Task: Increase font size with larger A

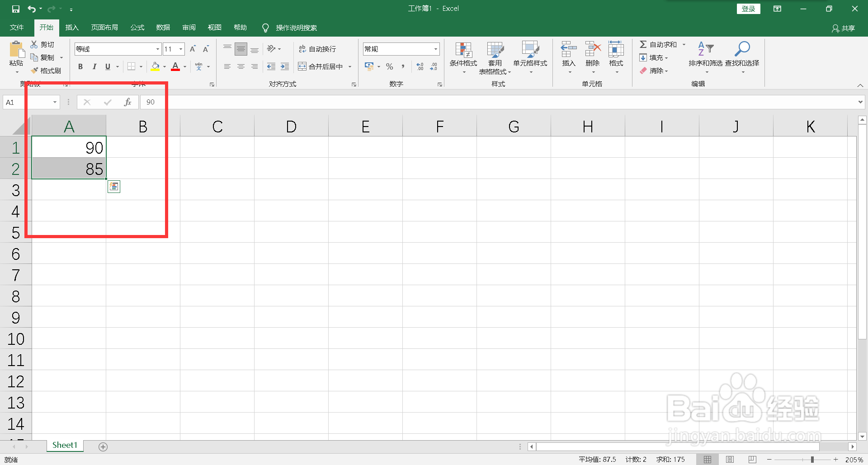Action: click(193, 49)
